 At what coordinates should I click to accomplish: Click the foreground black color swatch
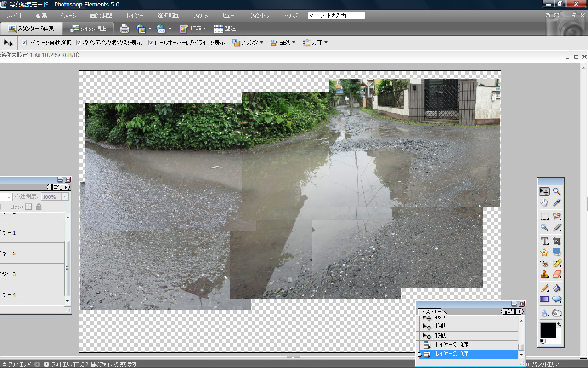[548, 330]
